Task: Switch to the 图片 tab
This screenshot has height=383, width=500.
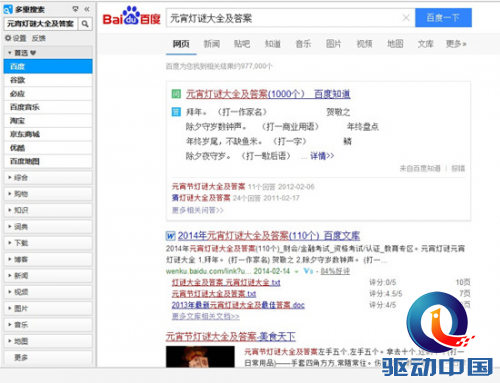Action: (x=333, y=44)
